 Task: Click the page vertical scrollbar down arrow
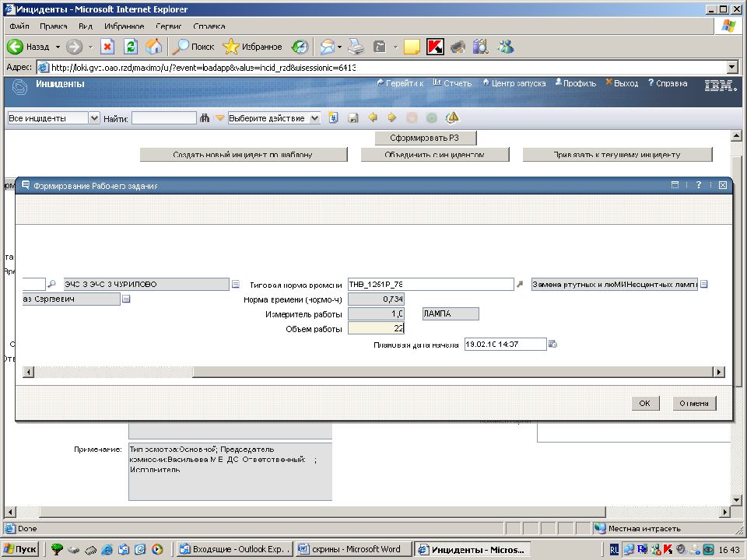click(x=736, y=499)
